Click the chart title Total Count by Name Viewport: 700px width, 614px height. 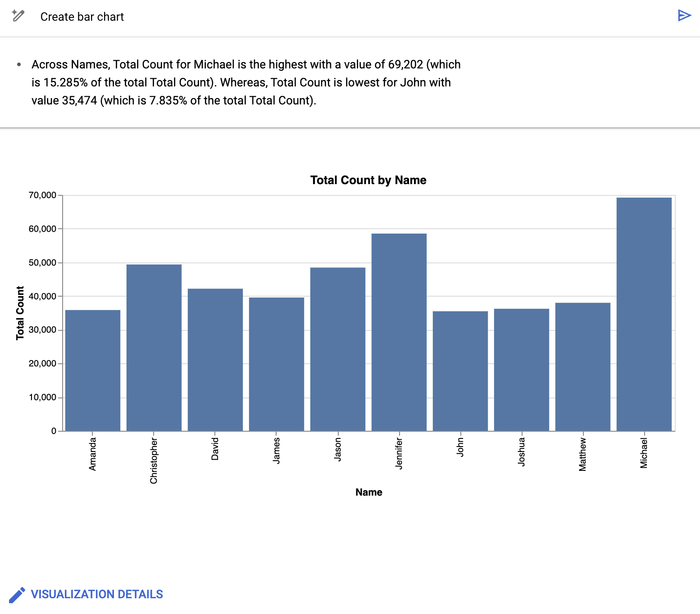click(368, 180)
